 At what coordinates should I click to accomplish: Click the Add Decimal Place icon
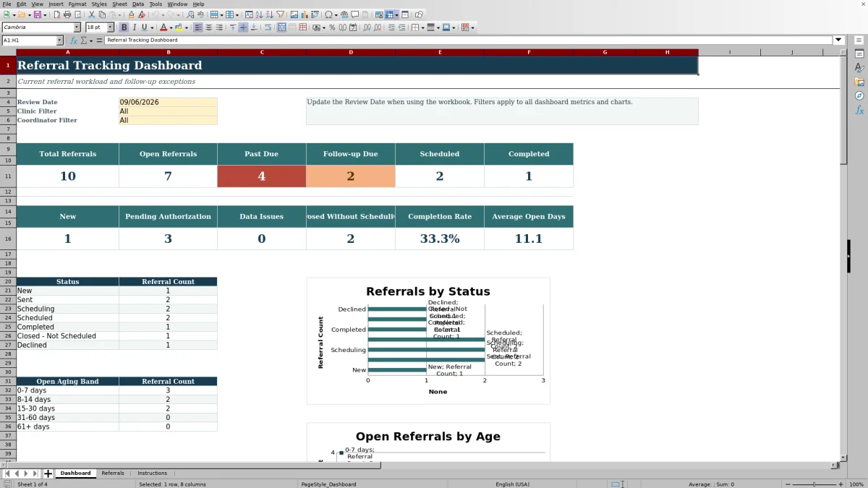tap(367, 27)
